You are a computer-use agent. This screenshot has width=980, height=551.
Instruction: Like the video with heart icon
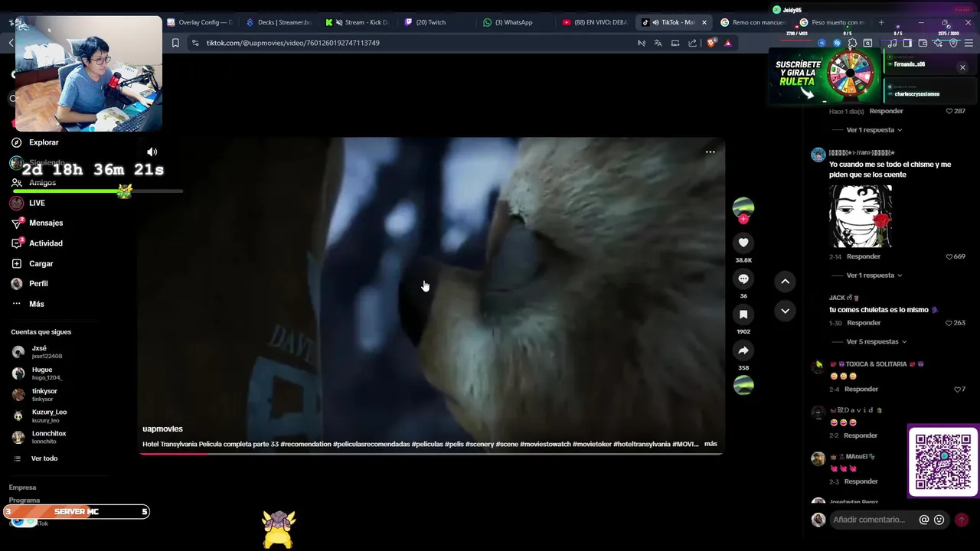(x=743, y=243)
